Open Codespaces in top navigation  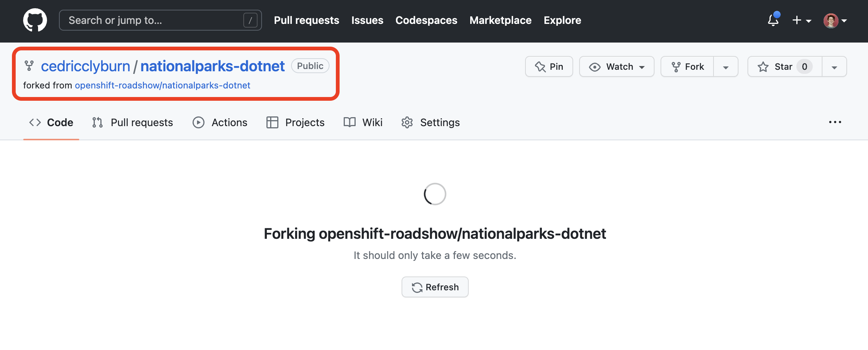click(426, 20)
